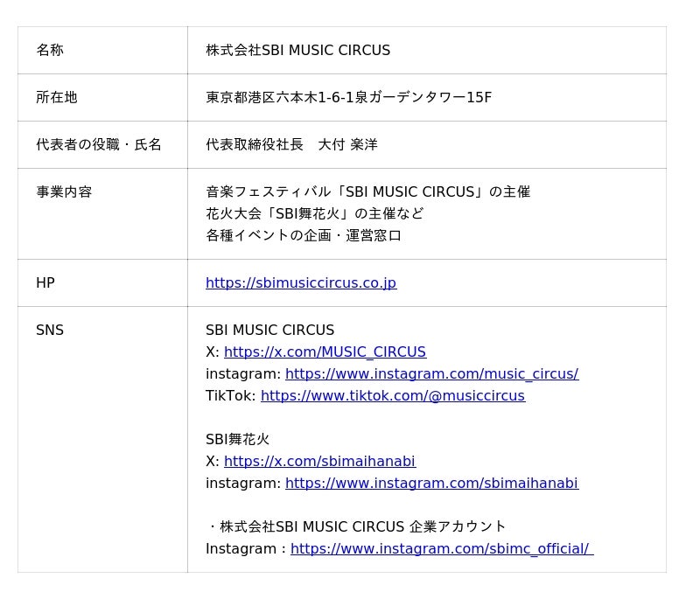Image resolution: width=700 pixels, height=599 pixels.
Task: Click the 各種イベントの企画・運営窓口 line
Action: [x=304, y=236]
